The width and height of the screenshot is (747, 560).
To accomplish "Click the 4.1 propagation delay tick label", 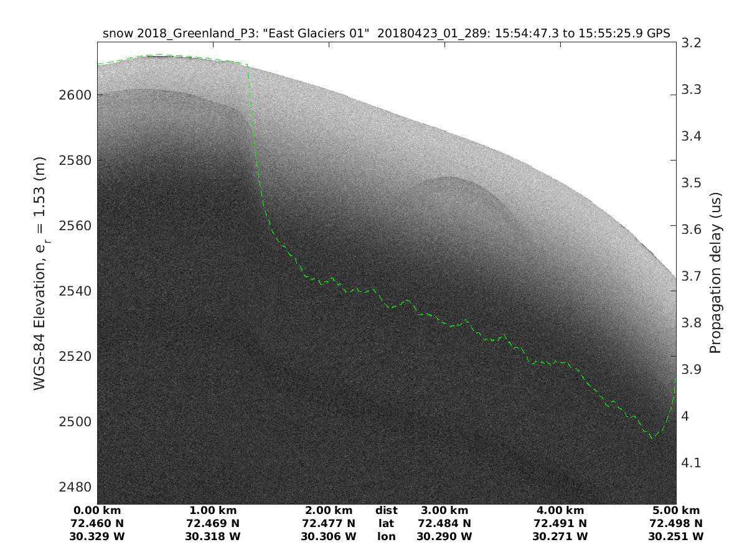I will 693,463.
